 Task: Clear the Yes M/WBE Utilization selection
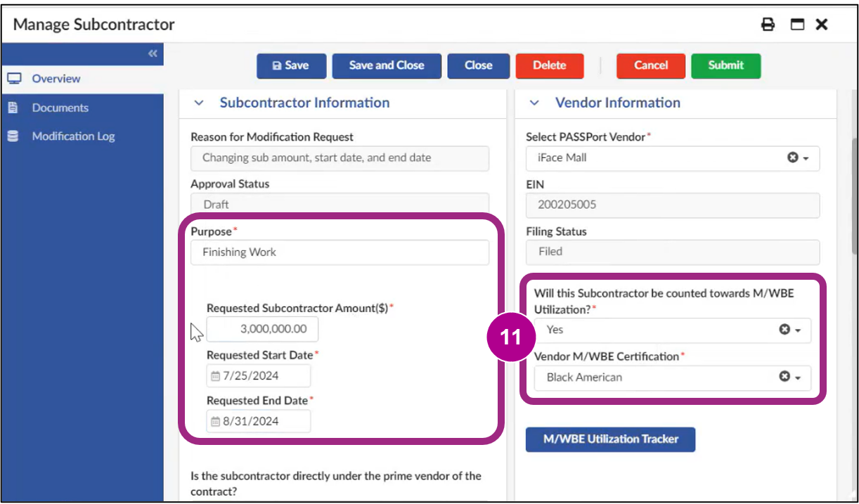[x=784, y=330]
